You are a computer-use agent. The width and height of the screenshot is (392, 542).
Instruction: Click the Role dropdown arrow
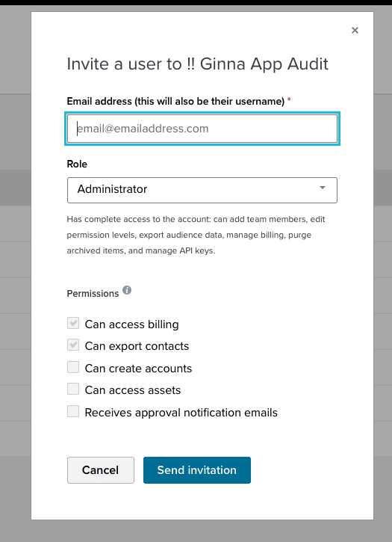tap(323, 188)
